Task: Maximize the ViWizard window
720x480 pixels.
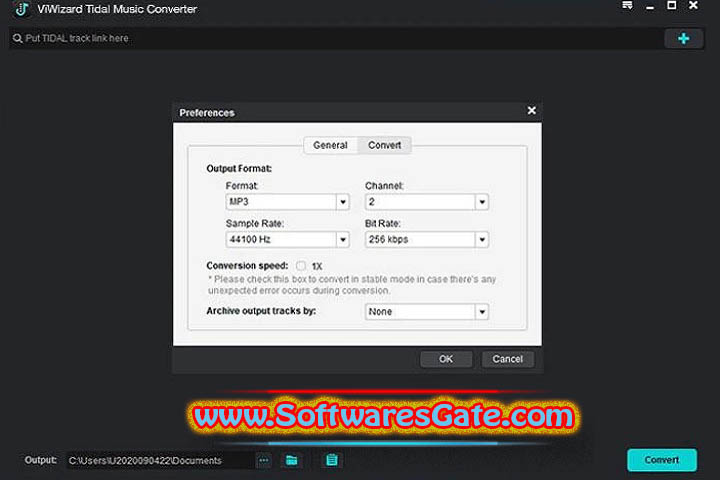Action: pos(671,6)
